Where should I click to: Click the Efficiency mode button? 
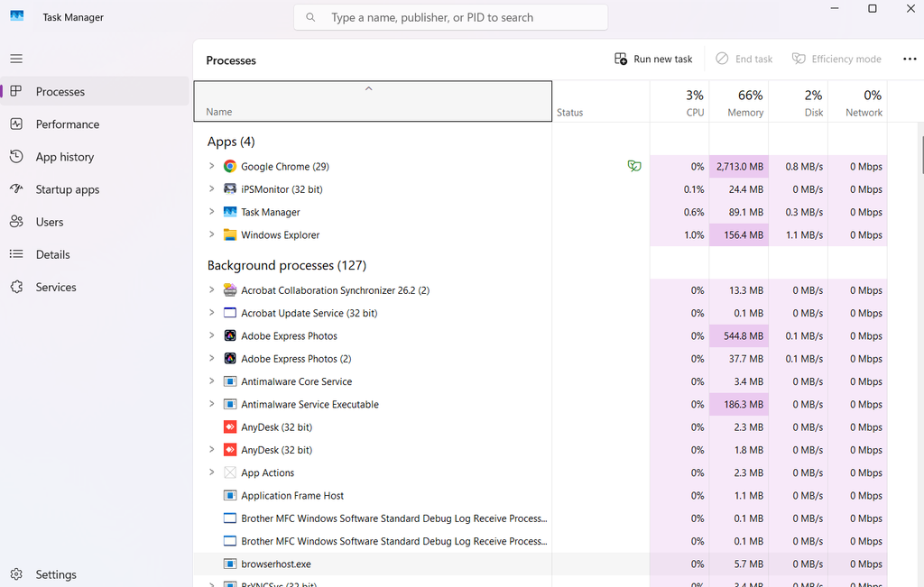836,59
